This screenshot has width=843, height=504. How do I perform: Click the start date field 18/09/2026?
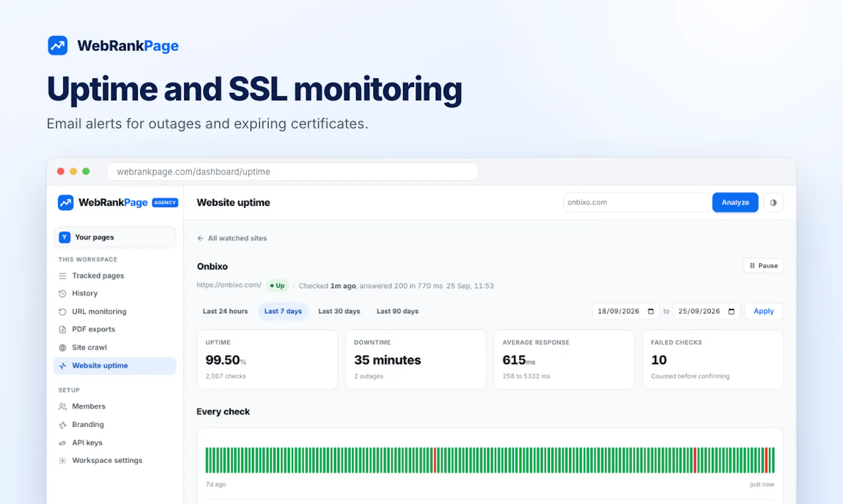[x=626, y=311]
